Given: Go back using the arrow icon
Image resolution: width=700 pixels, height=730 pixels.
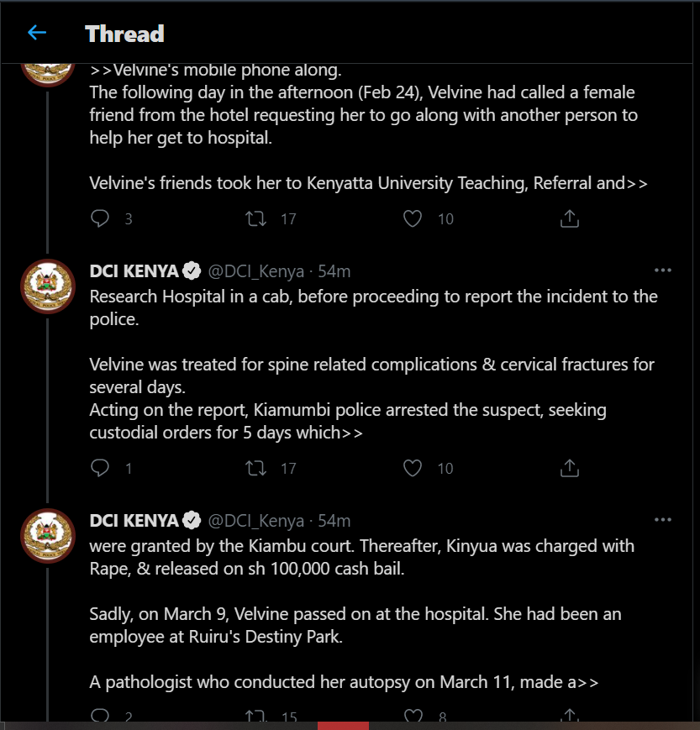Looking at the screenshot, I should [x=37, y=34].
